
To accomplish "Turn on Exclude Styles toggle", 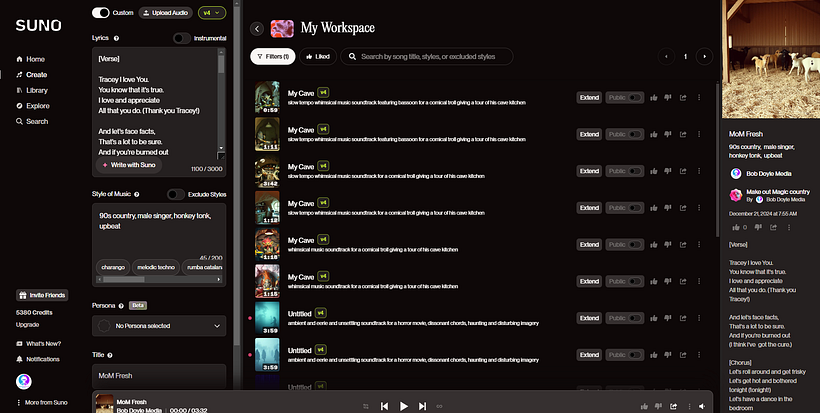I will tap(174, 194).
